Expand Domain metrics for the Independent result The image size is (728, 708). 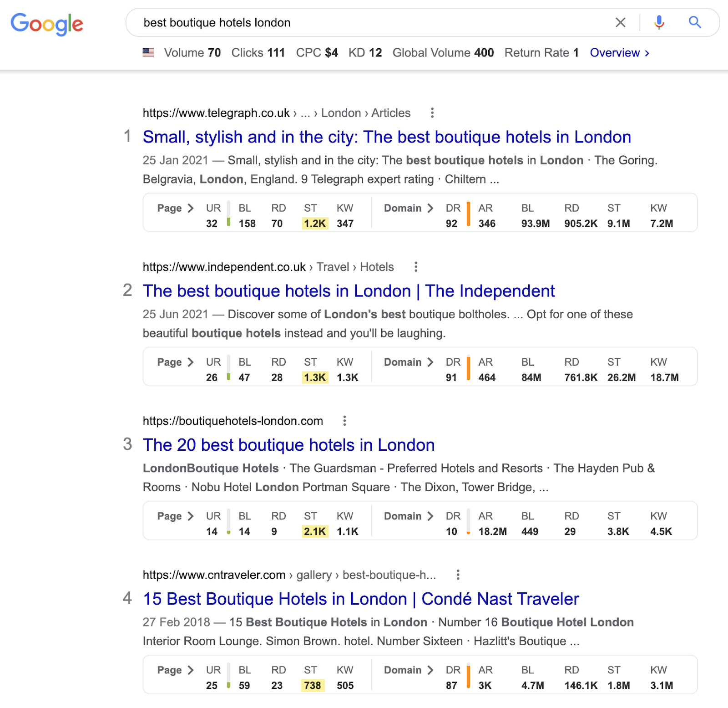[x=408, y=362]
